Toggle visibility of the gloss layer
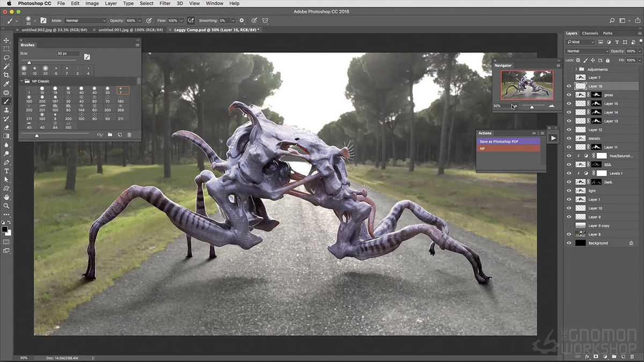Screen dimensions: 644x362 click(x=569, y=95)
